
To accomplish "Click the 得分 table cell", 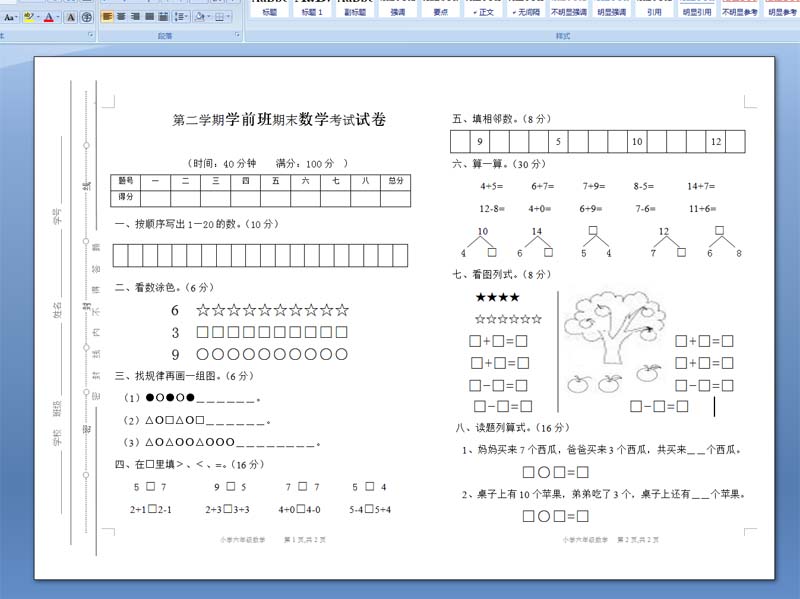I will pyautogui.click(x=126, y=197).
